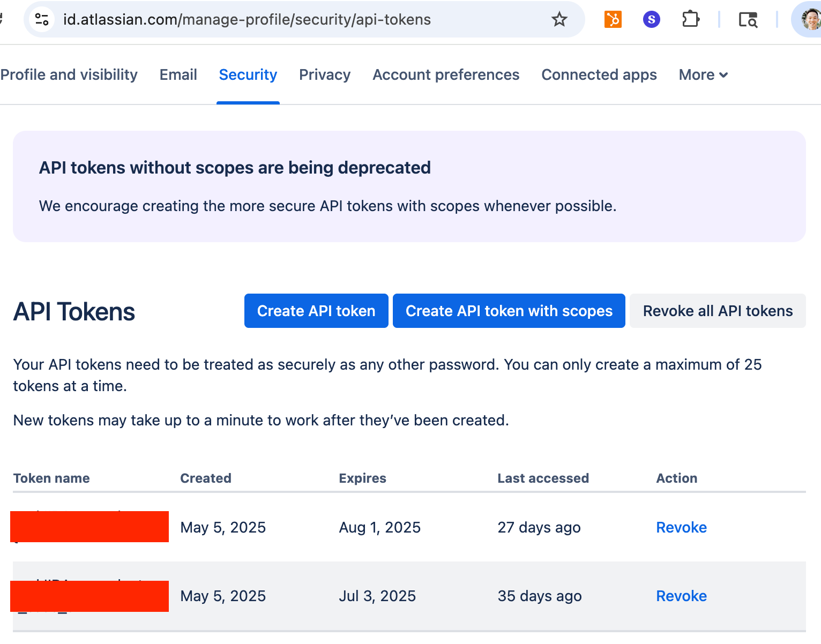
Task: Revoke the token expiring Aug 1, 2025
Action: [682, 528]
